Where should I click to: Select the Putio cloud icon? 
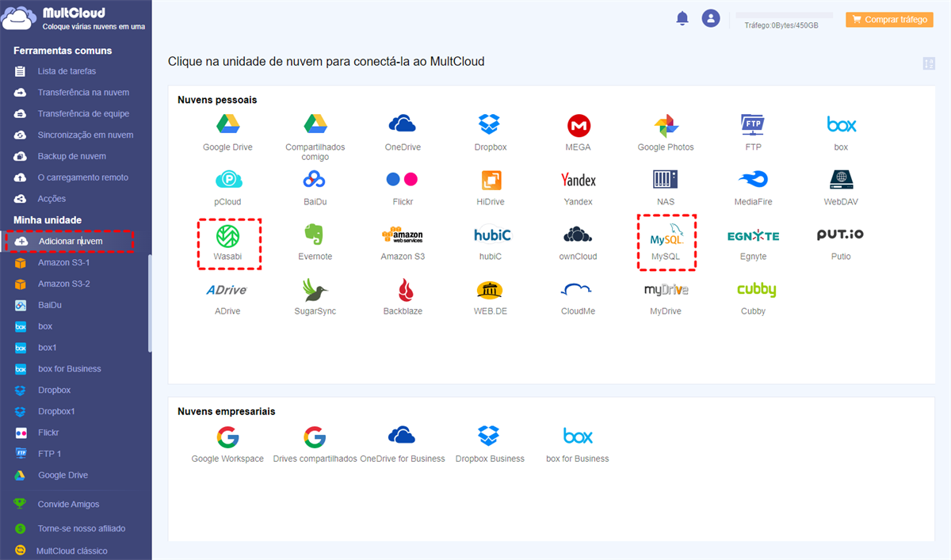click(x=841, y=234)
